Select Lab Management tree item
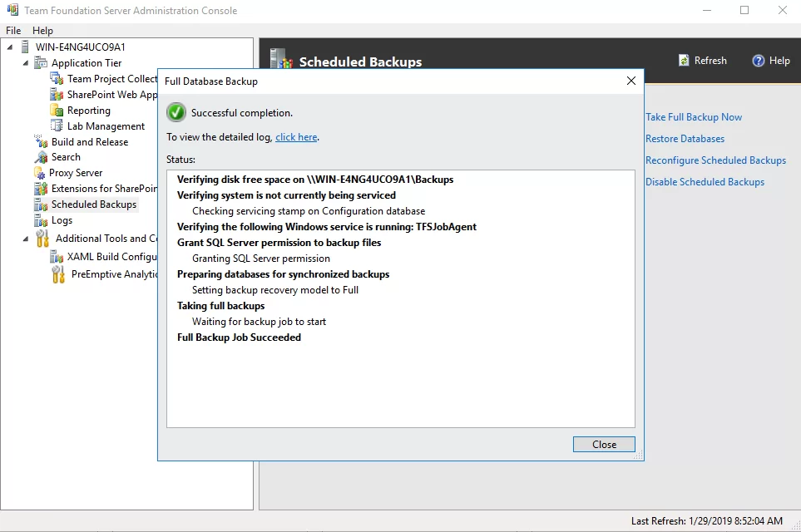The width and height of the screenshot is (801, 532). coord(106,126)
